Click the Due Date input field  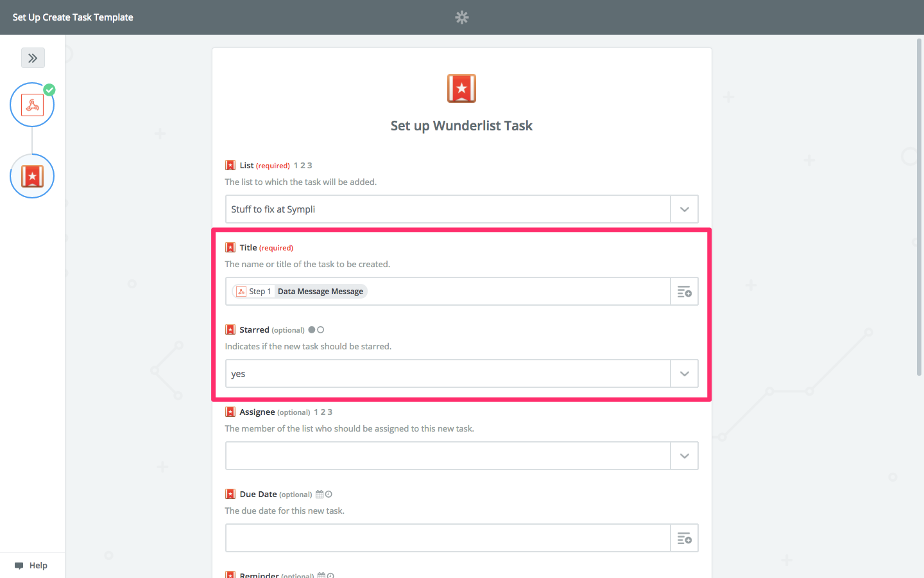point(448,538)
